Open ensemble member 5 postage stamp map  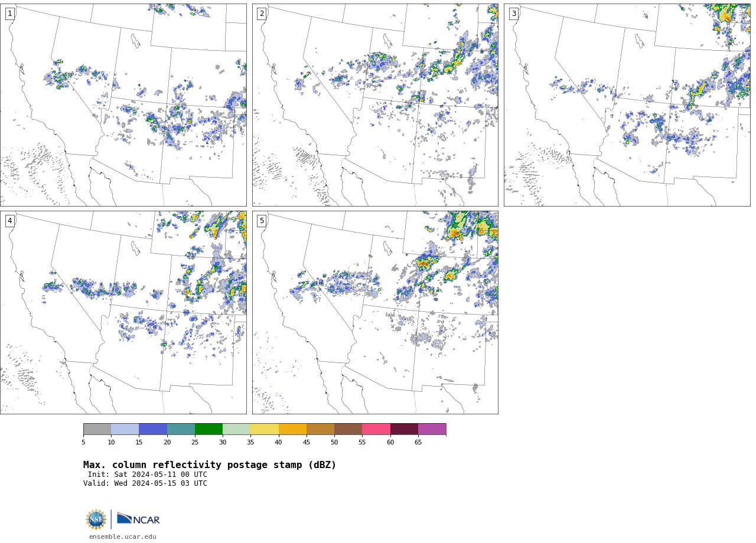(375, 313)
